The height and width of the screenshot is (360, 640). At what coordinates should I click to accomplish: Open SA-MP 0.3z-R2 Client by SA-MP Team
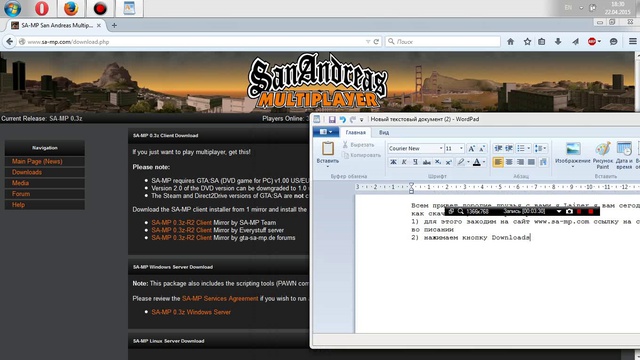182,222
